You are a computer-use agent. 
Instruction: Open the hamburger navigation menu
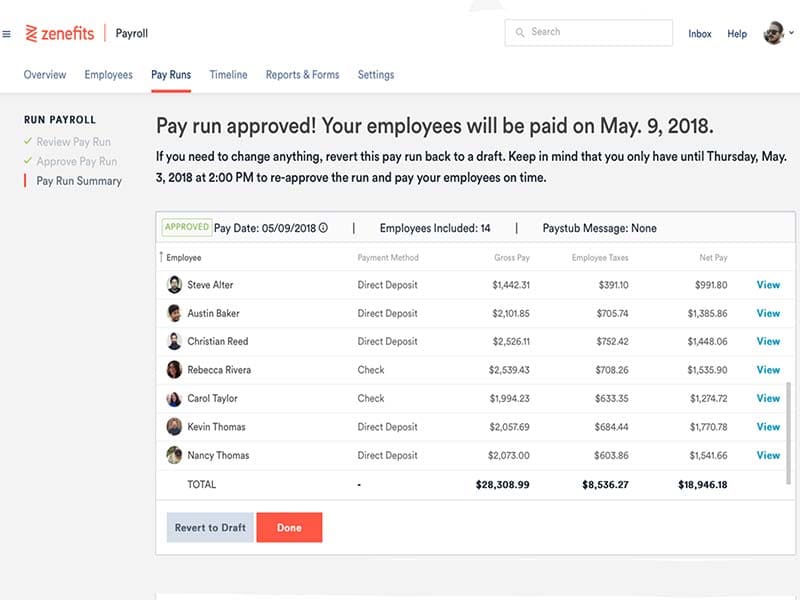pyautogui.click(x=7, y=34)
